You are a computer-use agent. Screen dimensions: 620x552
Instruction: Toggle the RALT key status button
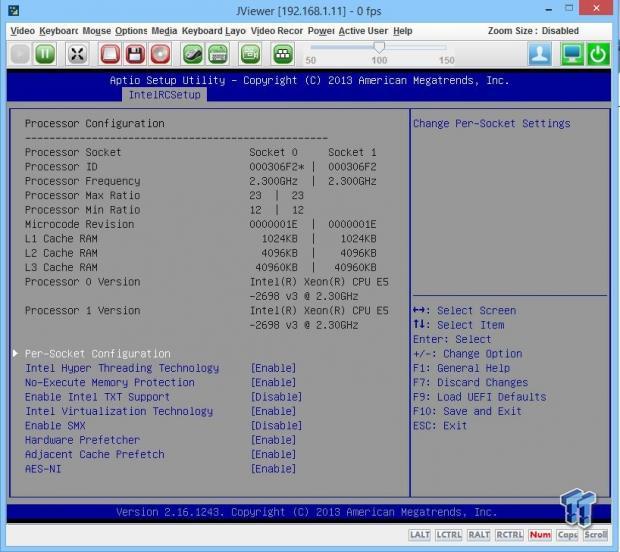[x=478, y=535]
